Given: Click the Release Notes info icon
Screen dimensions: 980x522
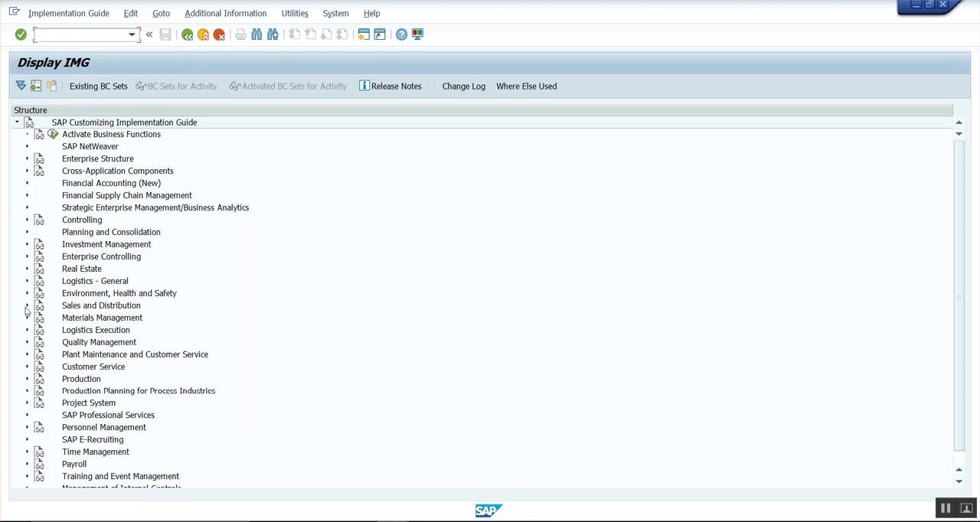Looking at the screenshot, I should pos(364,86).
